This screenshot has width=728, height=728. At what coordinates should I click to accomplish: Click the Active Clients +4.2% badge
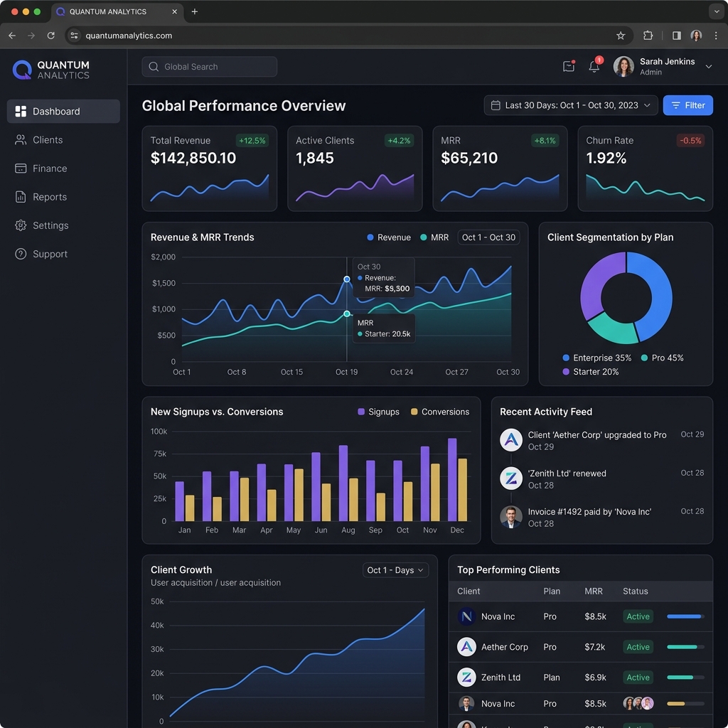point(399,141)
